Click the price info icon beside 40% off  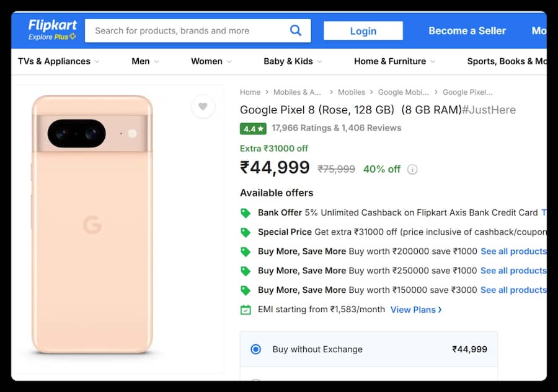pos(413,169)
